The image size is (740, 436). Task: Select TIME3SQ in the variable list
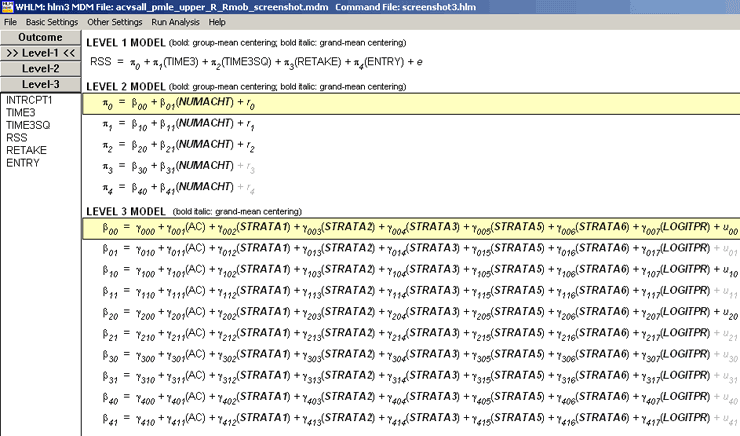[x=28, y=126]
